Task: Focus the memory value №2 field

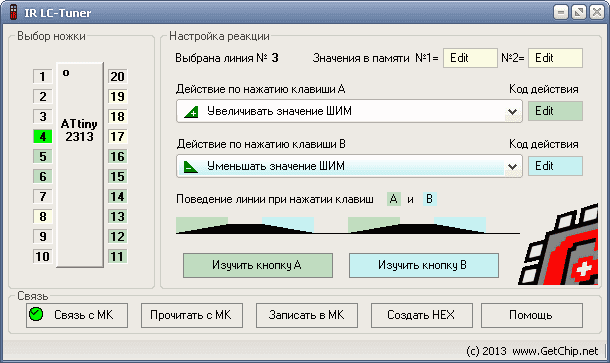Action: pyautogui.click(x=555, y=58)
